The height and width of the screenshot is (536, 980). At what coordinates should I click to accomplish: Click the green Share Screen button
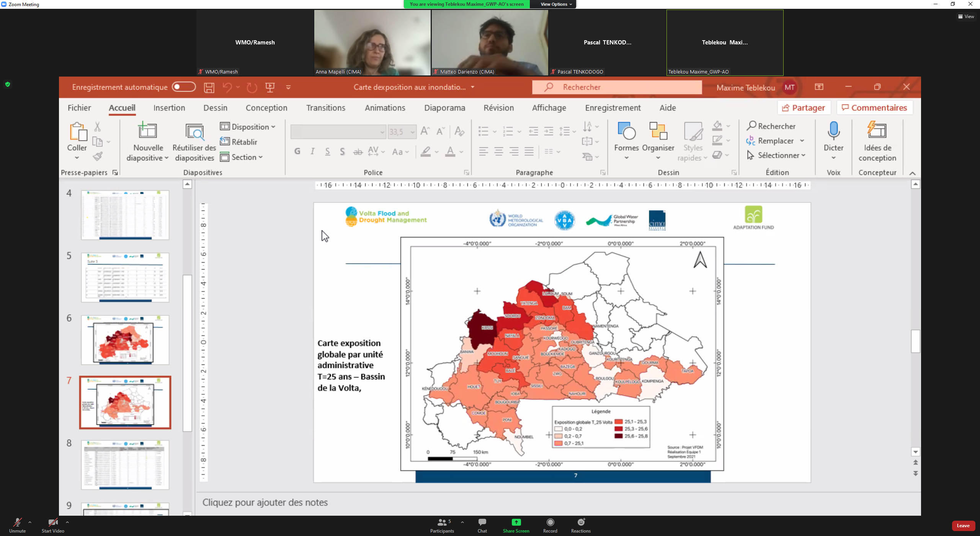(516, 525)
